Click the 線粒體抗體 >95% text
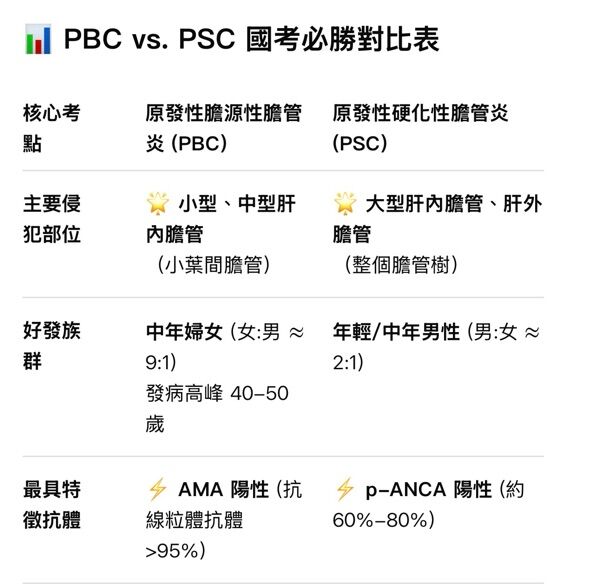Screen dimensions: 600x586 [194, 535]
